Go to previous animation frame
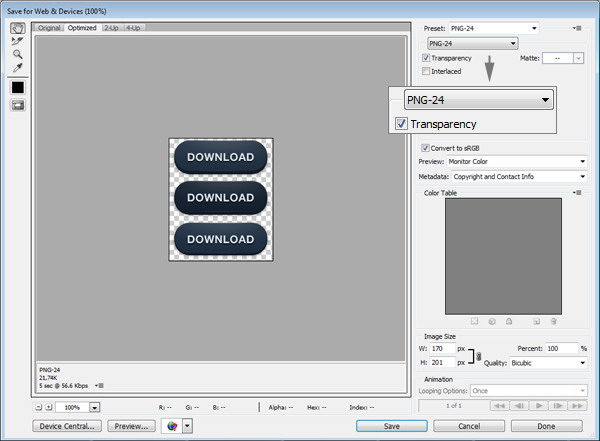The width and height of the screenshot is (600, 441). click(x=519, y=405)
